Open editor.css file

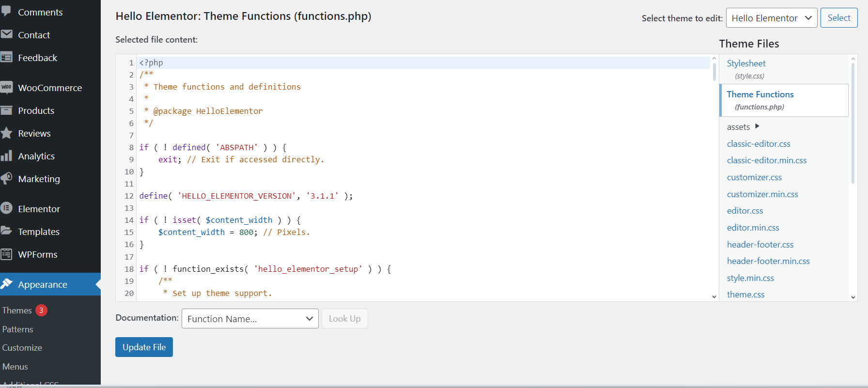[745, 211]
